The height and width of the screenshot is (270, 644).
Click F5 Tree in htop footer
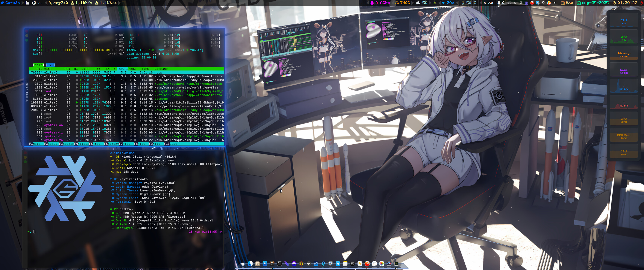pyautogui.click(x=96, y=144)
